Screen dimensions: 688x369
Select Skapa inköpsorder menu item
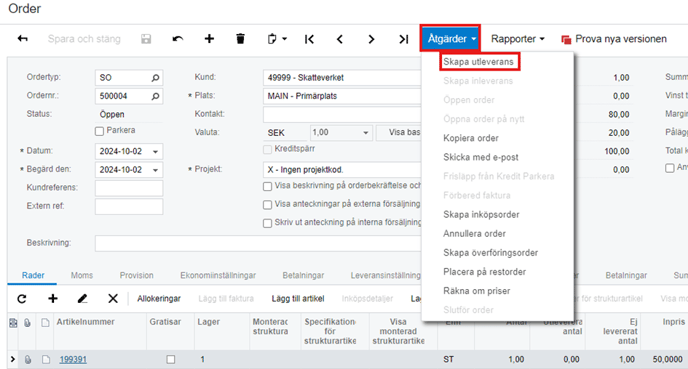point(481,215)
